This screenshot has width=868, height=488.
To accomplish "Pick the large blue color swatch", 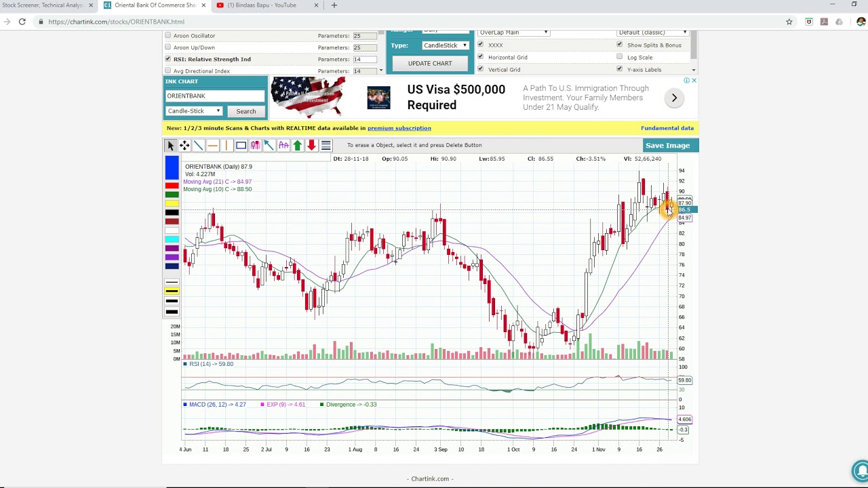I will [x=172, y=168].
